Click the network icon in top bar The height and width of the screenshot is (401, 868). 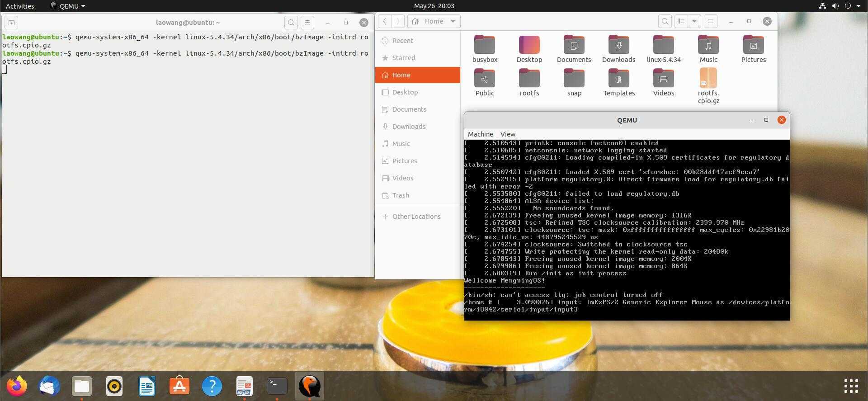(822, 6)
